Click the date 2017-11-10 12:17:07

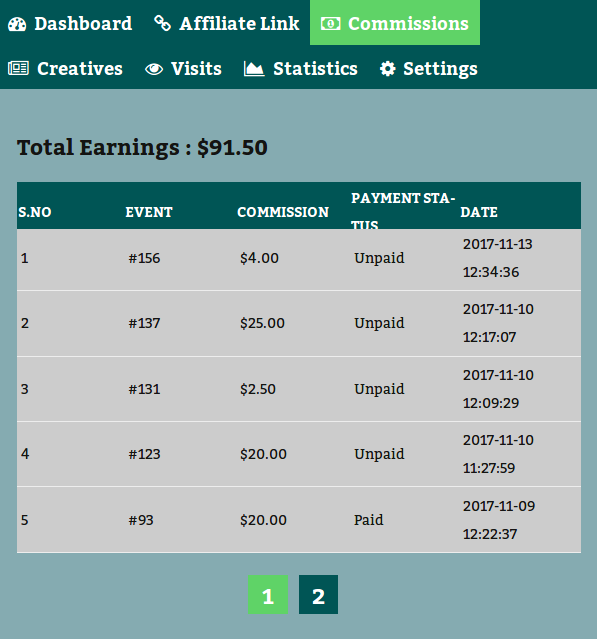(x=498, y=324)
